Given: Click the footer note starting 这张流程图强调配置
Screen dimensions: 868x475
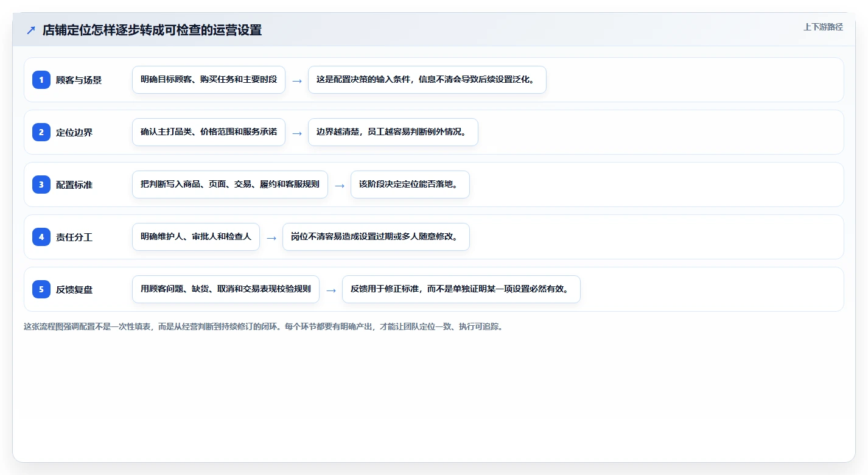Looking at the screenshot, I should (x=264, y=326).
